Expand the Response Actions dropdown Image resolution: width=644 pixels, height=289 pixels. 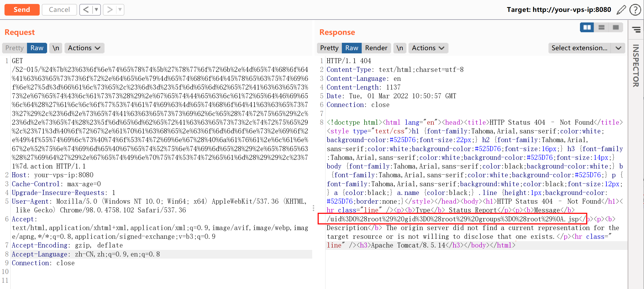point(428,48)
